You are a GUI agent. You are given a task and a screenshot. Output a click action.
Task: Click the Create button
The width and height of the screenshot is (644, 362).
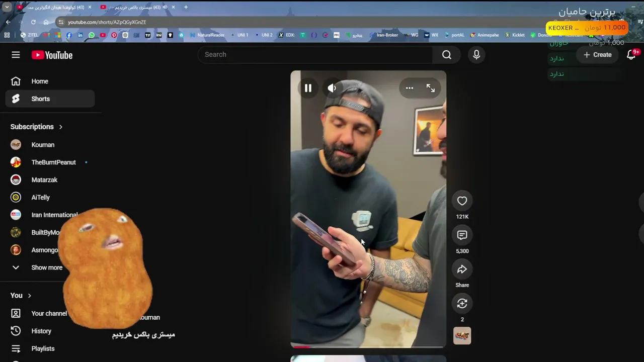tap(598, 55)
